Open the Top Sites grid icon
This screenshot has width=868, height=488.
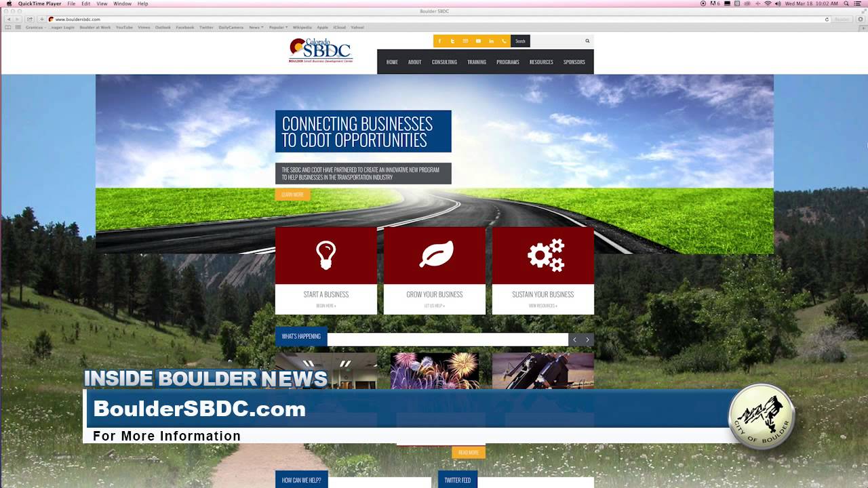point(18,27)
